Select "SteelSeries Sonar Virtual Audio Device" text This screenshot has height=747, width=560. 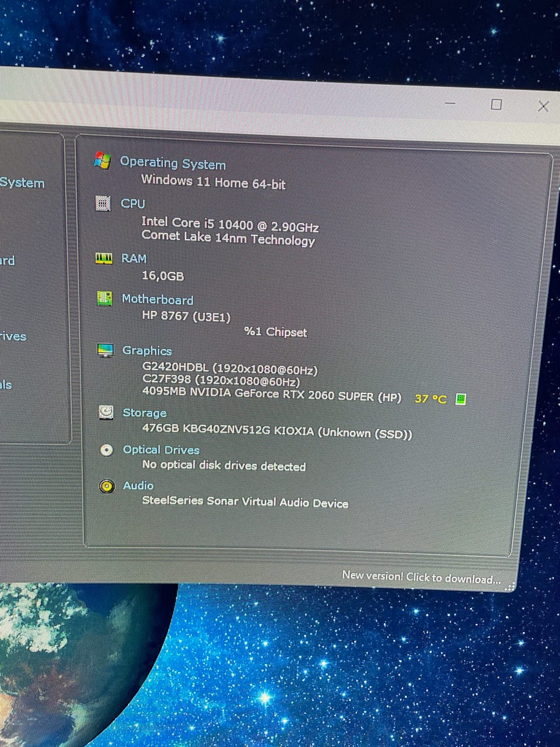(x=245, y=502)
